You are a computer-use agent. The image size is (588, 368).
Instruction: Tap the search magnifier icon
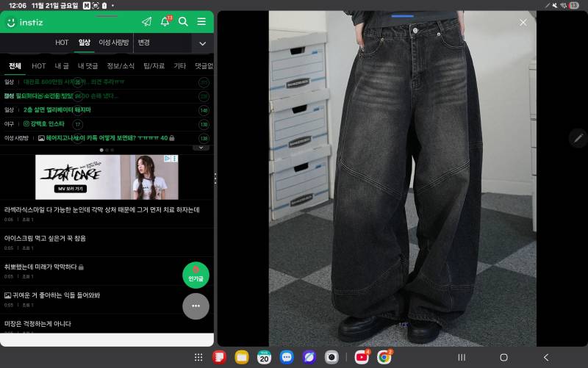click(183, 22)
